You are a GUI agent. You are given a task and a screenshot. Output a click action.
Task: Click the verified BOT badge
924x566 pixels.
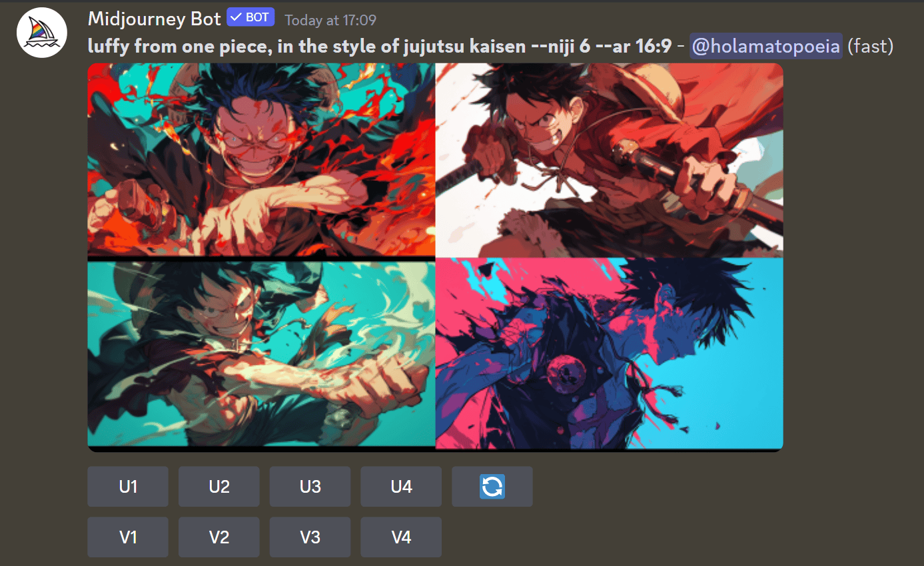pyautogui.click(x=250, y=18)
